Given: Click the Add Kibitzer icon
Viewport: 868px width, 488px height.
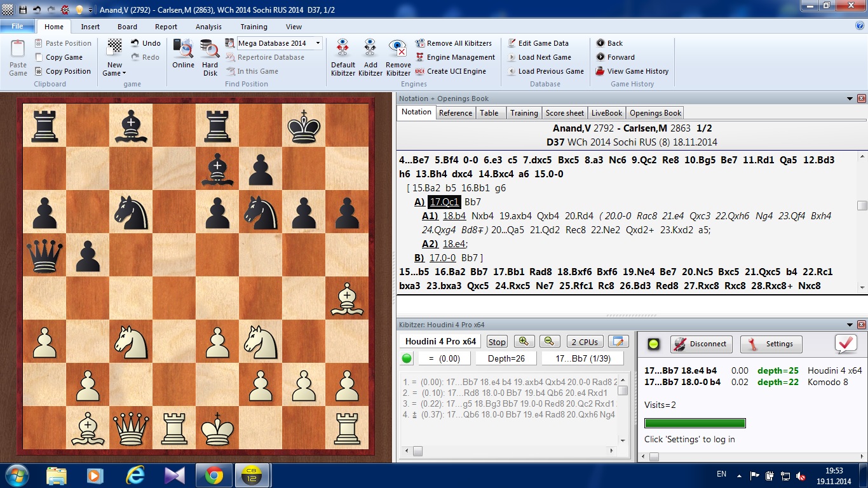Looking at the screenshot, I should pos(370,49).
